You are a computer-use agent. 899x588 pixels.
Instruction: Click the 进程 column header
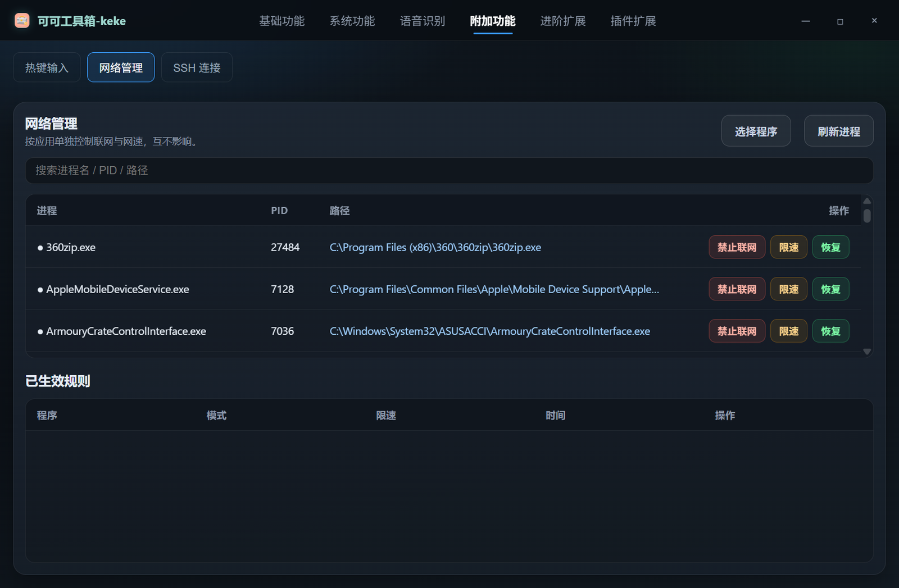click(47, 211)
